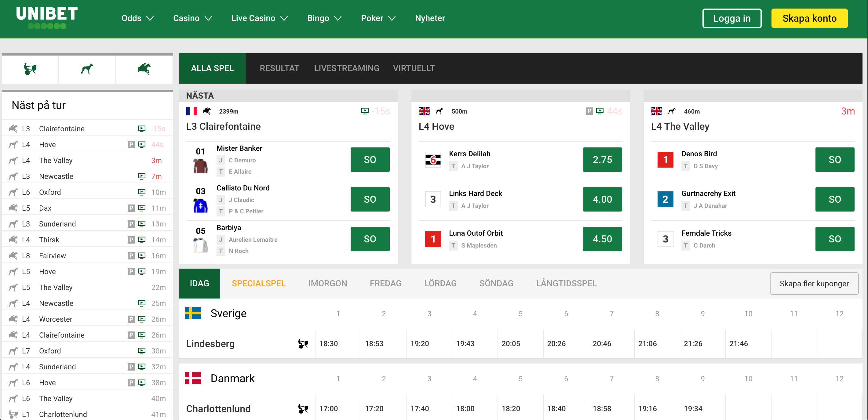The height and width of the screenshot is (420, 868).
Task: Click livestream icon in L3 Clairefontaine card
Action: click(365, 111)
